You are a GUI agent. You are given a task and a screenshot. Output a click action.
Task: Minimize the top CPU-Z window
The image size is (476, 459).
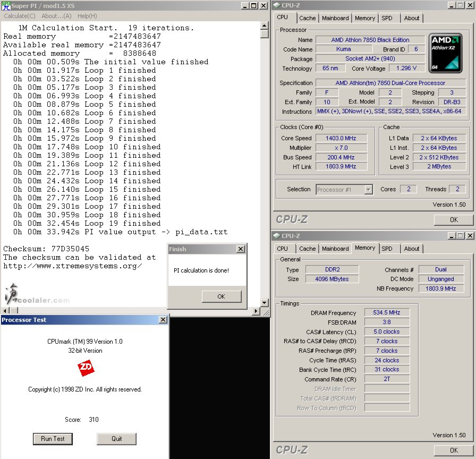(452, 5)
